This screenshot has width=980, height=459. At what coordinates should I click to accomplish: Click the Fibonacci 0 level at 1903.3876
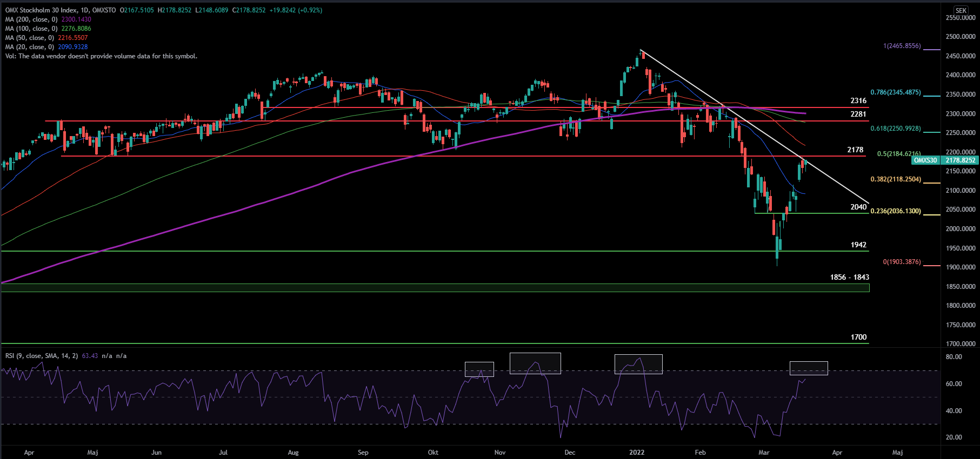point(902,262)
